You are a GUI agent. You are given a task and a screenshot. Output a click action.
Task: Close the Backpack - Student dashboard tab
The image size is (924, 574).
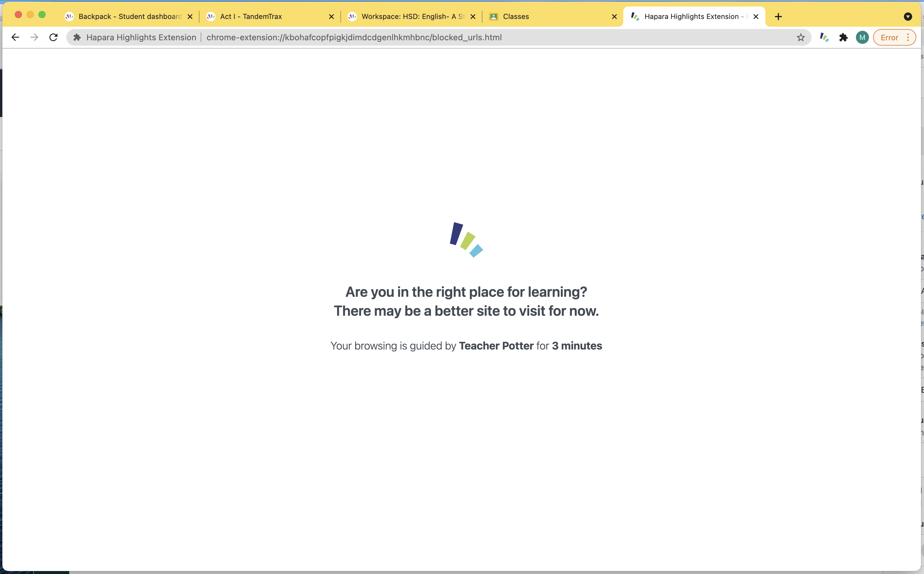[190, 17]
